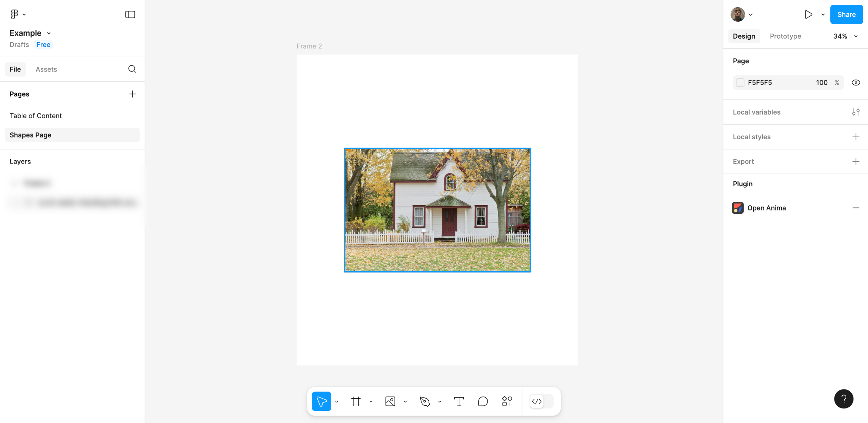
Task: Select the Pen tool
Action: (x=425, y=401)
